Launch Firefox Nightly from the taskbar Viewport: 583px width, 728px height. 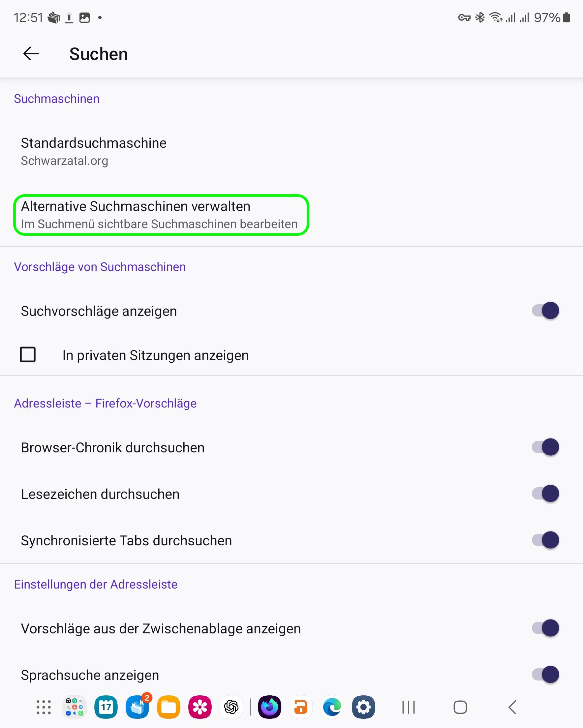269,707
